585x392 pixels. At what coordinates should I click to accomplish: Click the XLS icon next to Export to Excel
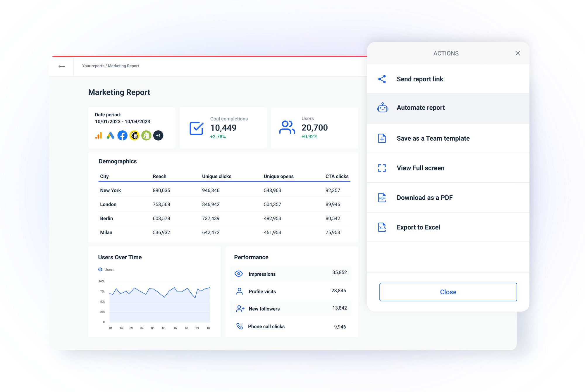pyautogui.click(x=382, y=227)
